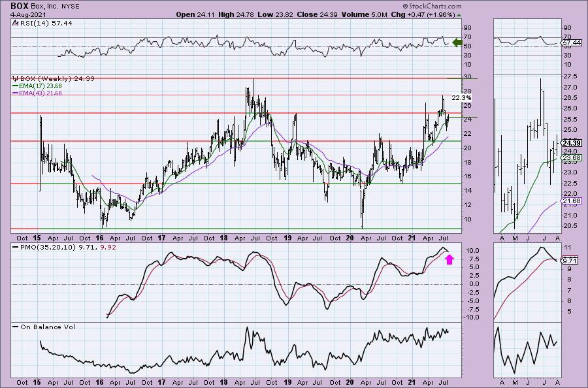The image size is (588, 388).
Task: Click the 'High 24.78' value
Action: tap(236, 14)
